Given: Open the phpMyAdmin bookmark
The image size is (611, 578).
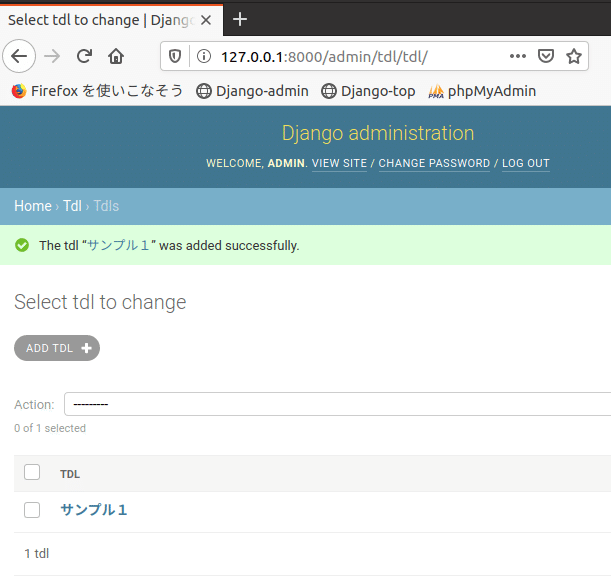Looking at the screenshot, I should [482, 91].
